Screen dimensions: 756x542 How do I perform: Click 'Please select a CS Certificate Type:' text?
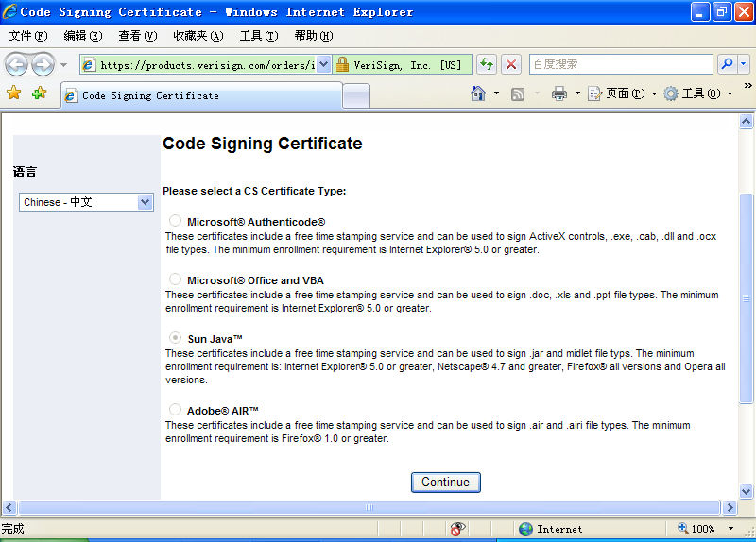coord(254,191)
